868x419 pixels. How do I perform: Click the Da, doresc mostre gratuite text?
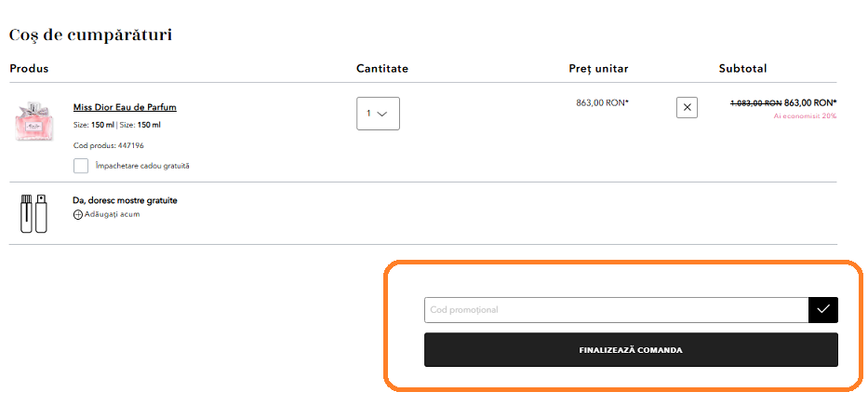coord(125,200)
